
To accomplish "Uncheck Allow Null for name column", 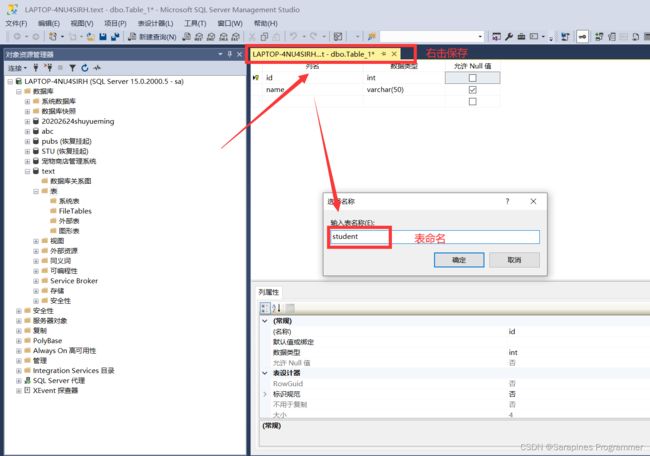I will click(472, 90).
